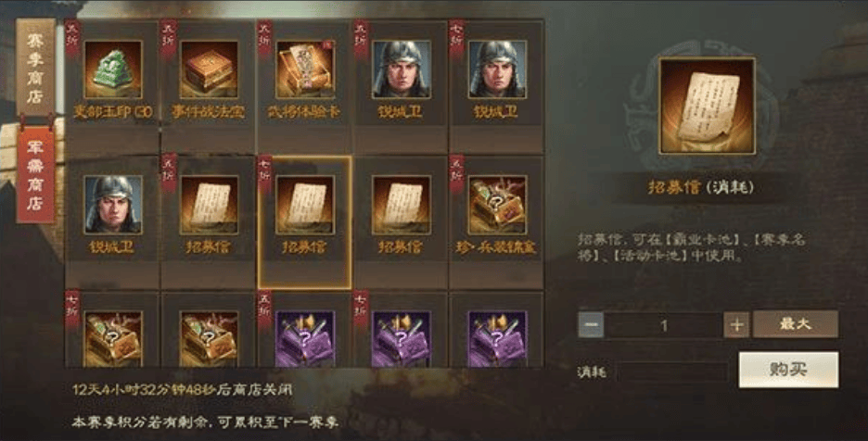Decrease purchase quantity with minus button
Image resolution: width=868 pixels, height=441 pixels.
(x=591, y=325)
